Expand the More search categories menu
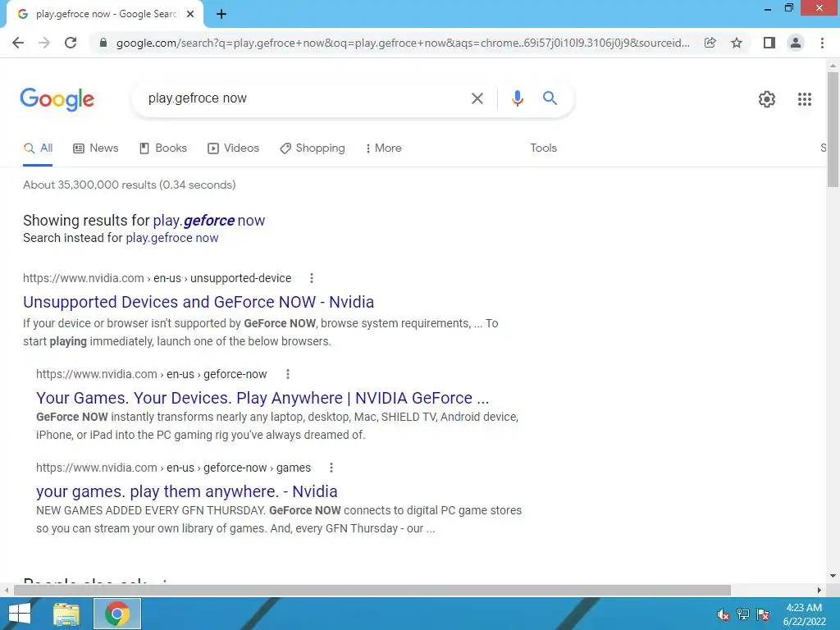This screenshot has width=840, height=630. [384, 148]
